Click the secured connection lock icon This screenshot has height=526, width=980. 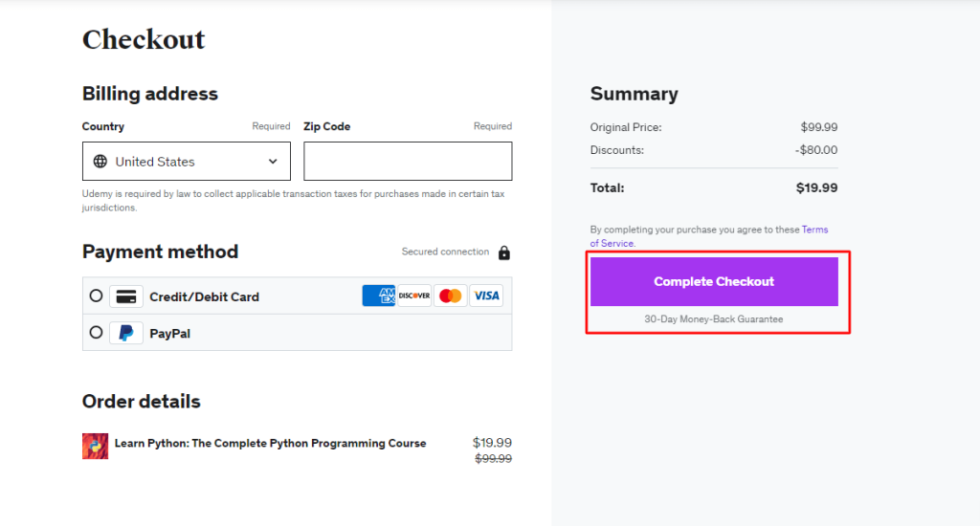(x=504, y=252)
